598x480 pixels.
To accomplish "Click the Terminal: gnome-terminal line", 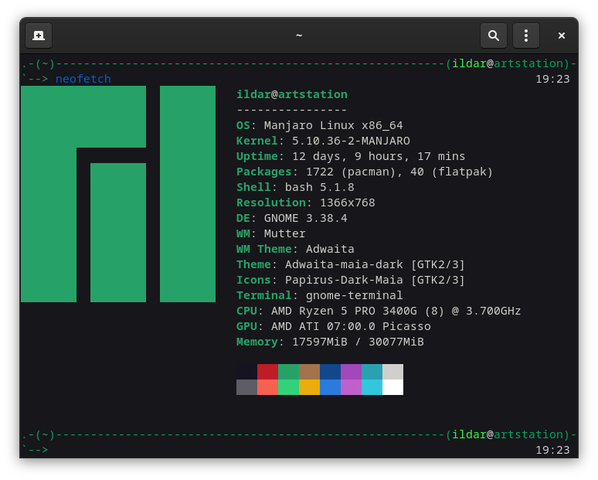I will point(320,295).
